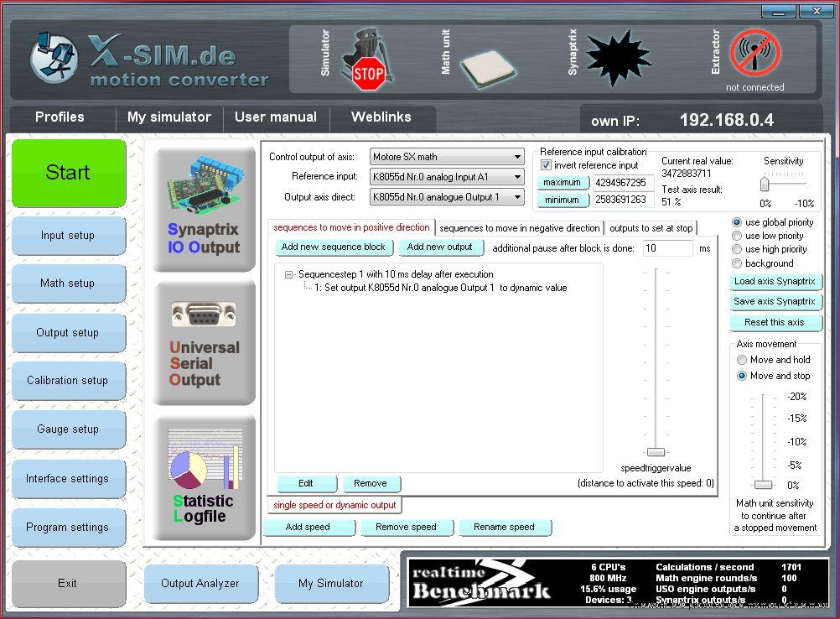
Task: Select the Sequencestep 1 tree row
Action: (x=396, y=274)
